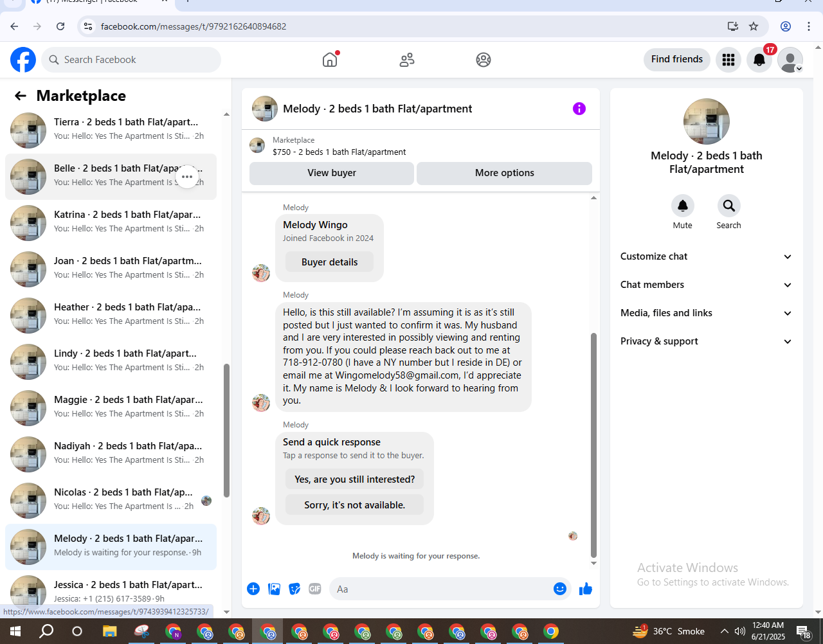Image resolution: width=823 pixels, height=644 pixels.
Task: Open the three-dot menu on Belle conversation
Action: coord(187,177)
